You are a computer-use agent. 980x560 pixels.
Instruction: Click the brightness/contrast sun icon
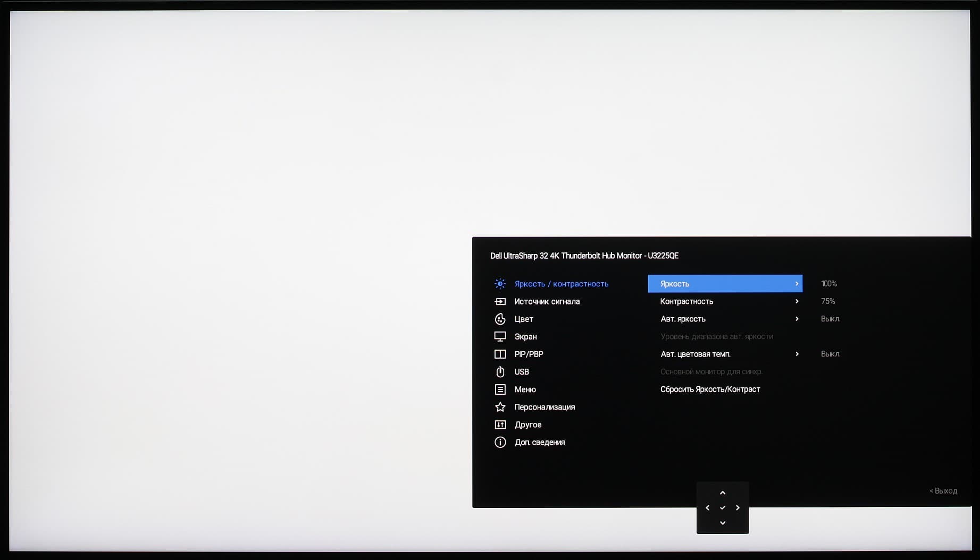pos(500,284)
